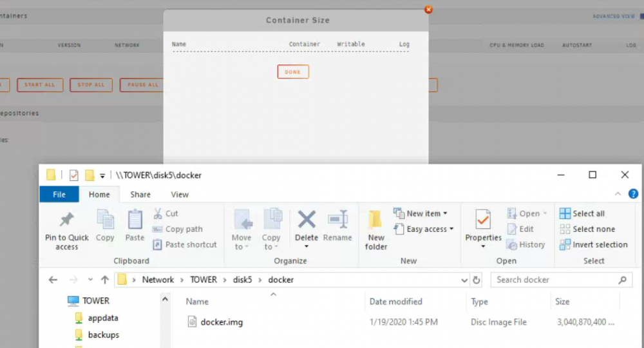Click the Delete X icon
The height and width of the screenshot is (348, 644).
click(307, 219)
